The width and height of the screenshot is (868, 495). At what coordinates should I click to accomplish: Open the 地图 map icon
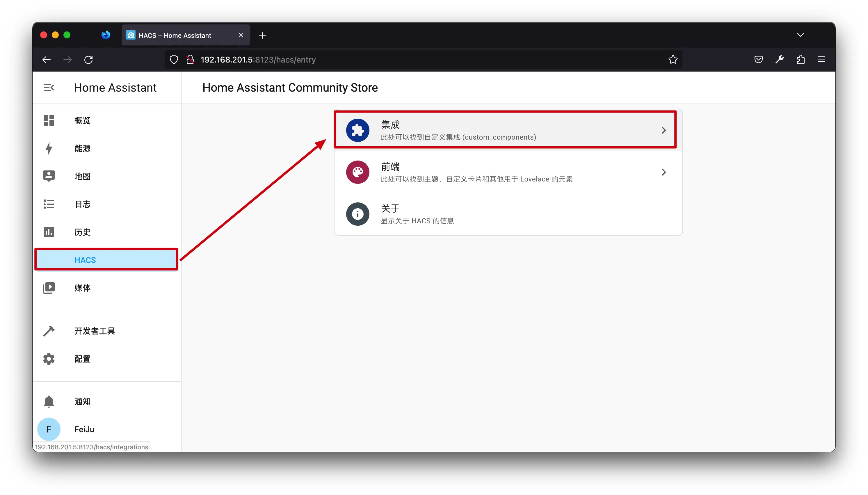click(x=49, y=176)
